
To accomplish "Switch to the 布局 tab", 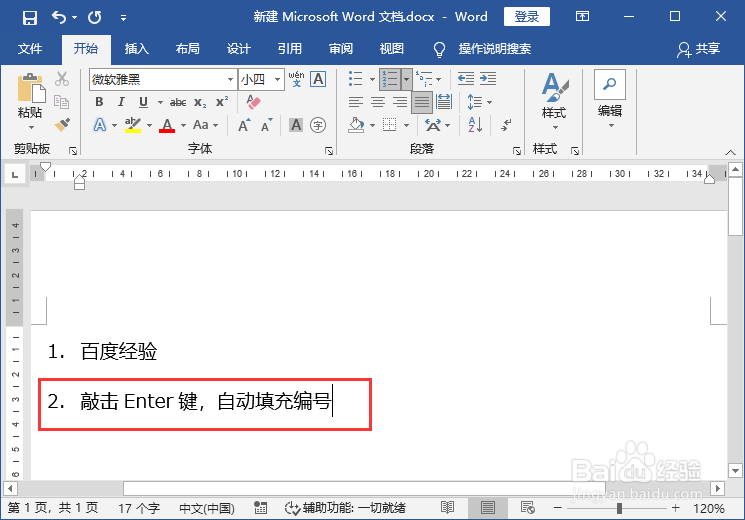I will [x=188, y=48].
